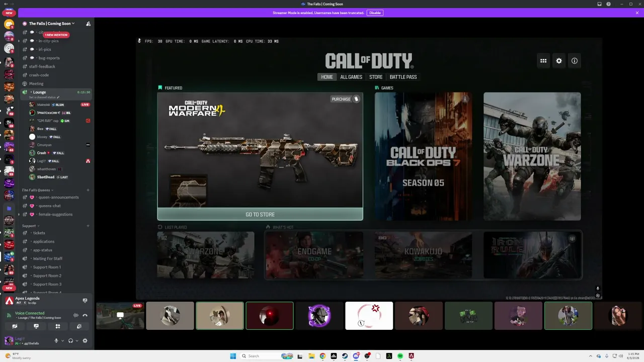Toggle headphone deafen in Discord
This screenshot has height=362, width=644.
click(x=70, y=341)
